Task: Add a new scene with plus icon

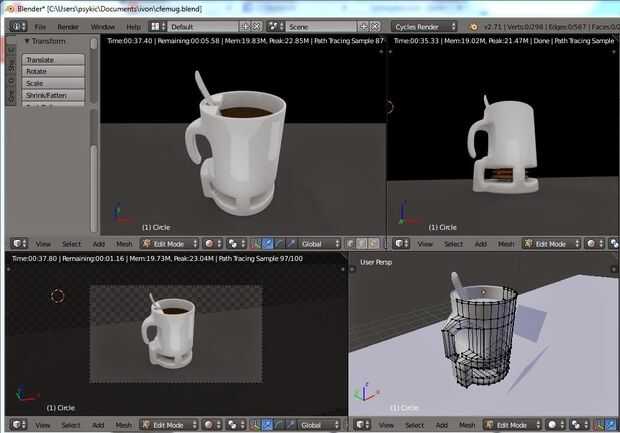Action: 363,27
